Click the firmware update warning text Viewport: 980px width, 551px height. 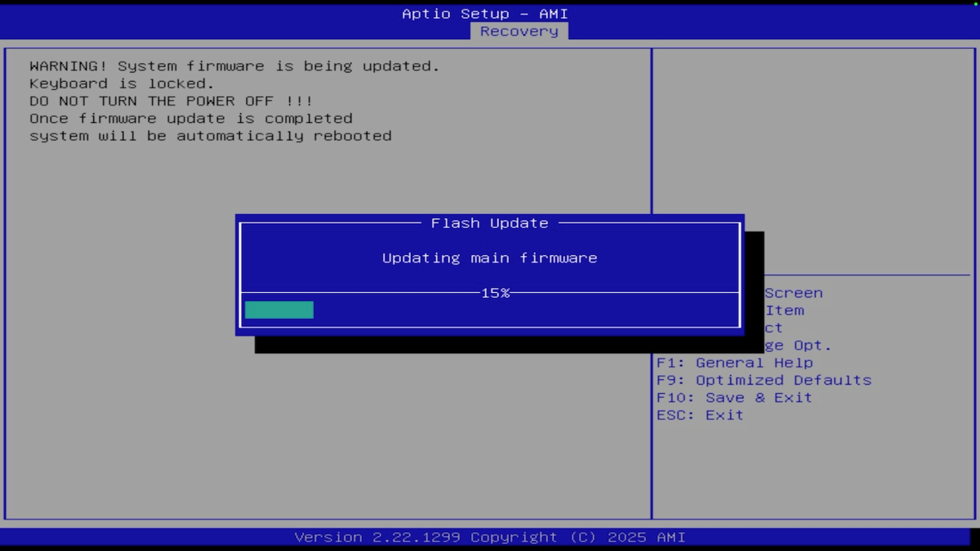click(x=233, y=65)
